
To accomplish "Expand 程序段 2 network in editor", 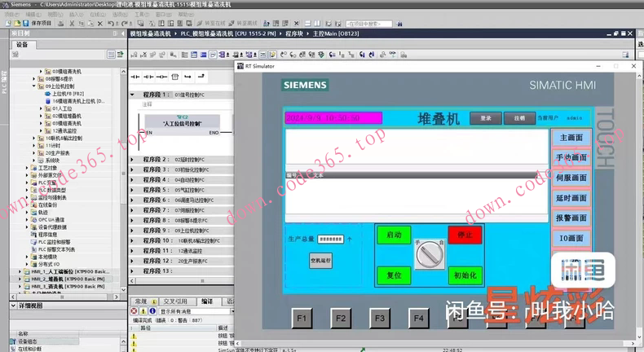I will (132, 160).
